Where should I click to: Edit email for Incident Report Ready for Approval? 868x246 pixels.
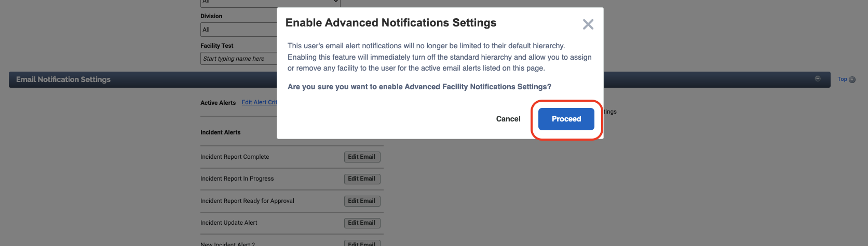coord(362,201)
